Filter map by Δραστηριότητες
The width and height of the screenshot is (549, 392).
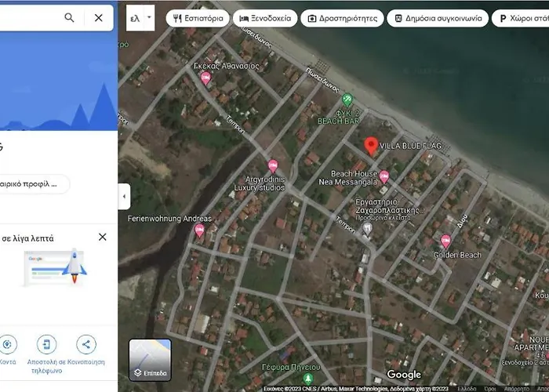(x=342, y=18)
